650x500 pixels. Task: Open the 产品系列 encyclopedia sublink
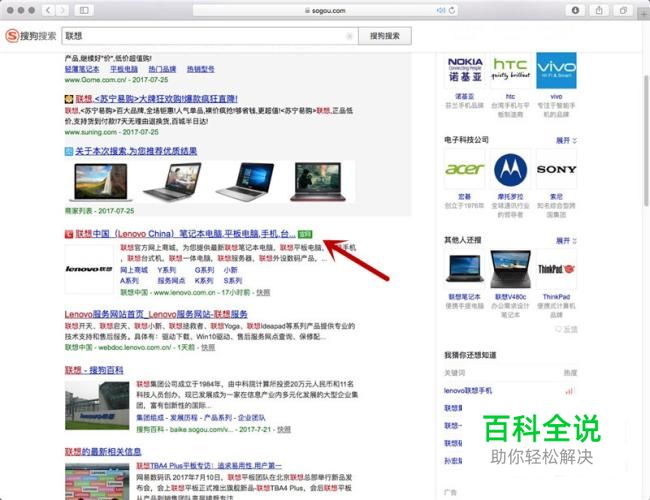pos(218,418)
